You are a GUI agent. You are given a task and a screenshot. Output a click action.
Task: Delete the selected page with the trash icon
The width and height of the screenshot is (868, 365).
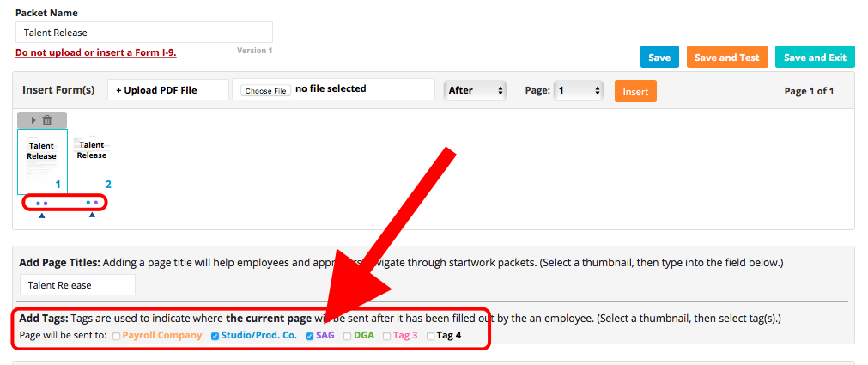tap(47, 120)
